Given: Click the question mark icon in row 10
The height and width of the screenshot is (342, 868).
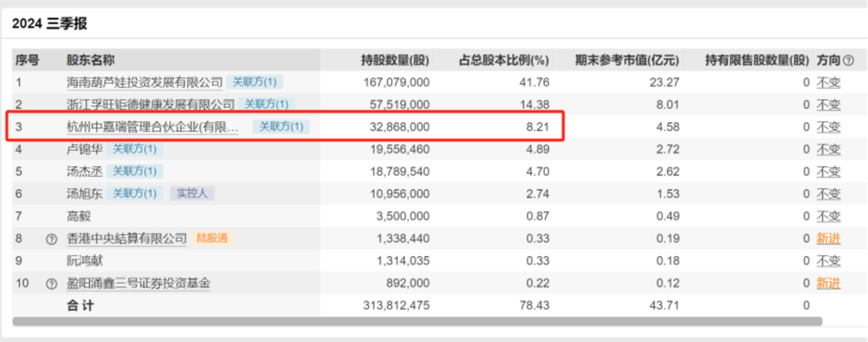Looking at the screenshot, I should click(x=52, y=283).
